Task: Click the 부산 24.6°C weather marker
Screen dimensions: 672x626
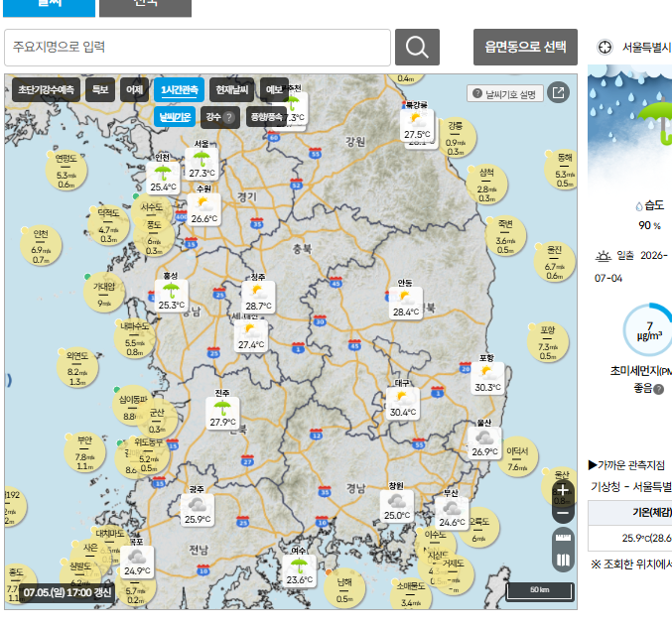Action: coord(452,514)
